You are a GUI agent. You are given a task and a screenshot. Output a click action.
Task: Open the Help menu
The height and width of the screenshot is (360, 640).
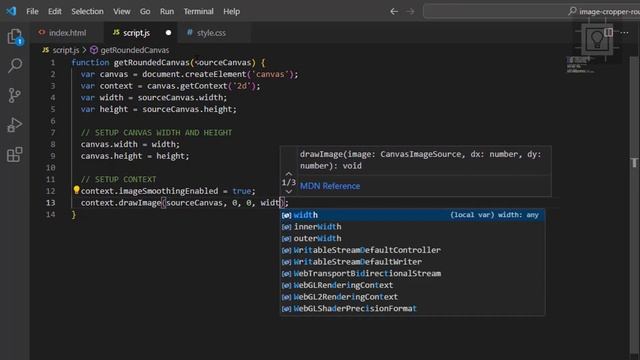[x=231, y=11]
